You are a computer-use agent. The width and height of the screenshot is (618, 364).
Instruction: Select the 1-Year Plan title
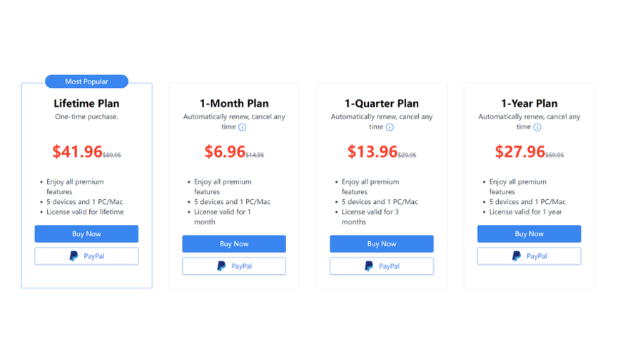[x=529, y=103]
